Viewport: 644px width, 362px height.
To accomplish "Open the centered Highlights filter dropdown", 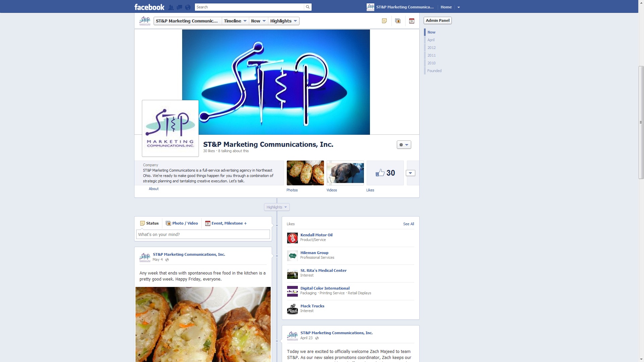I will (277, 207).
